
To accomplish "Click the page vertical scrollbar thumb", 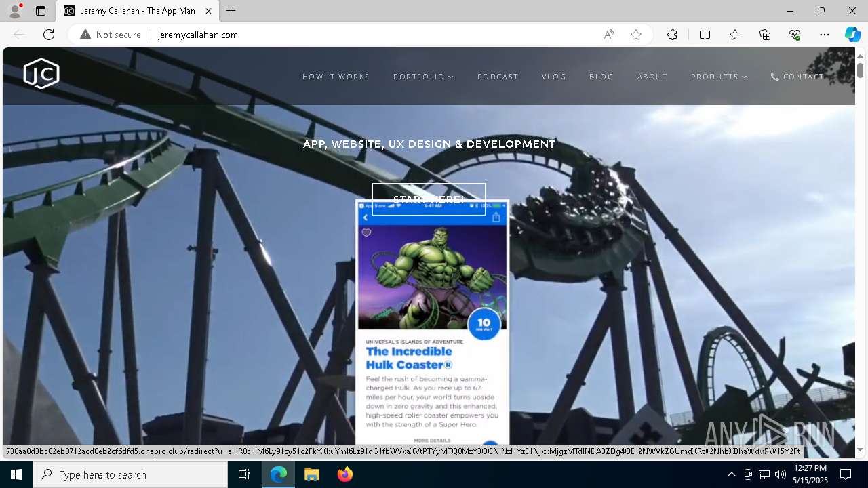I will (x=860, y=70).
